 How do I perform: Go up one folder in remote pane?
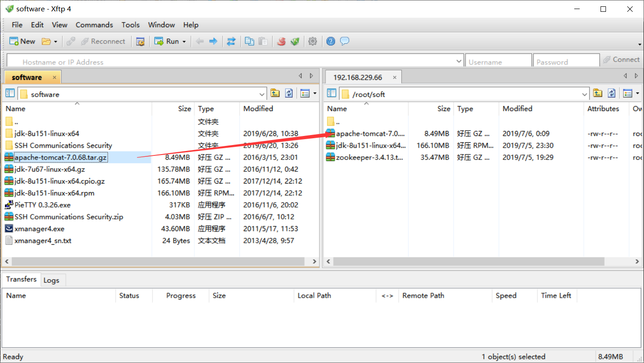click(598, 93)
